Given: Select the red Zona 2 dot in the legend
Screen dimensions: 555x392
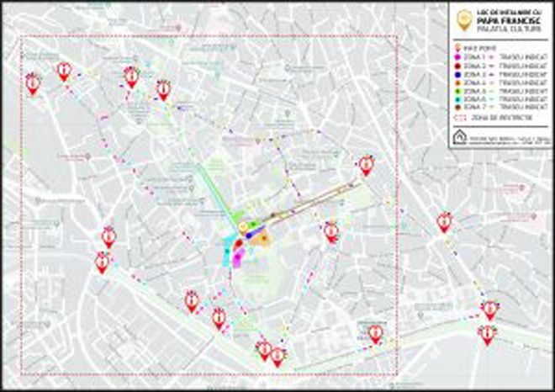Looking at the screenshot, I should [457, 67].
